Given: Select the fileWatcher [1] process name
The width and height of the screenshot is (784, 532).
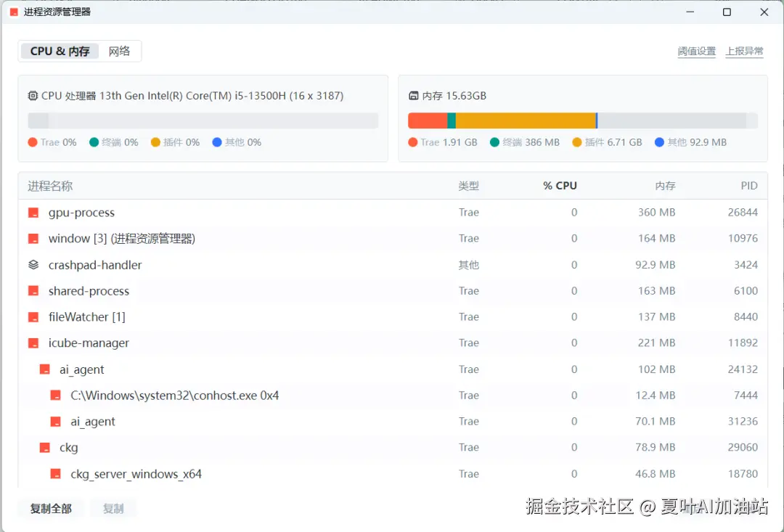Looking at the screenshot, I should [87, 317].
